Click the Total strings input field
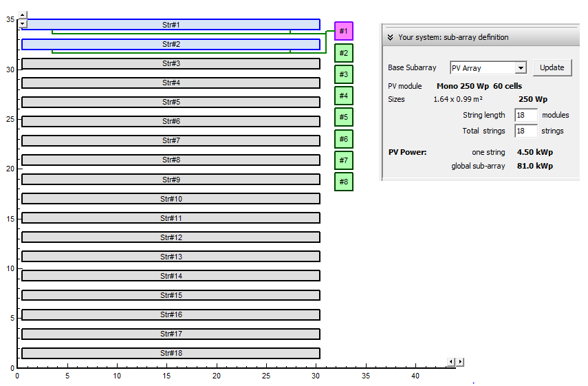 click(525, 131)
